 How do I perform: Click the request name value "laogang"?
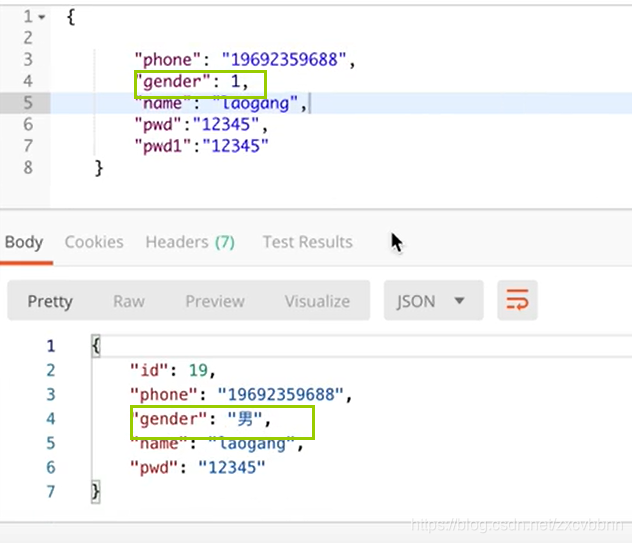tap(255, 103)
